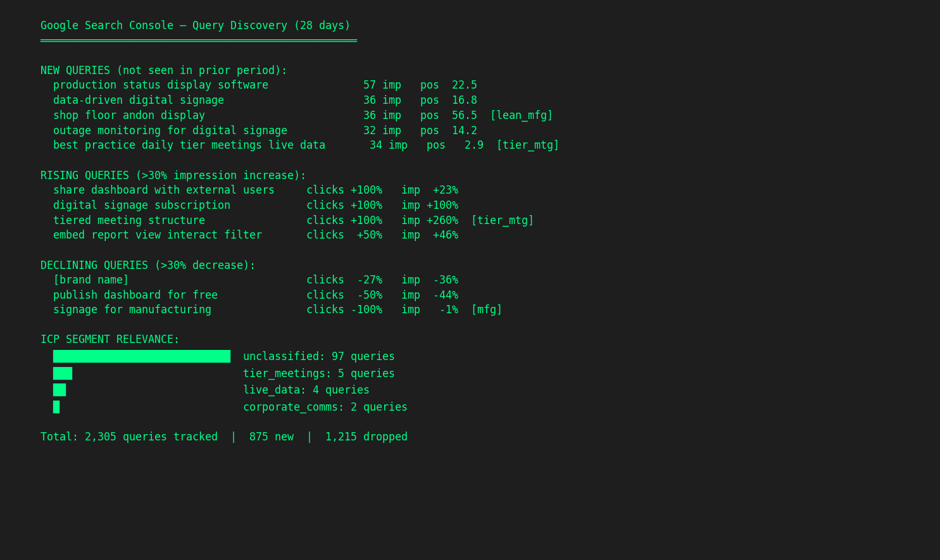Click 'share dashboard with external users' query
Viewport: 940px width, 560px height.
click(x=164, y=190)
